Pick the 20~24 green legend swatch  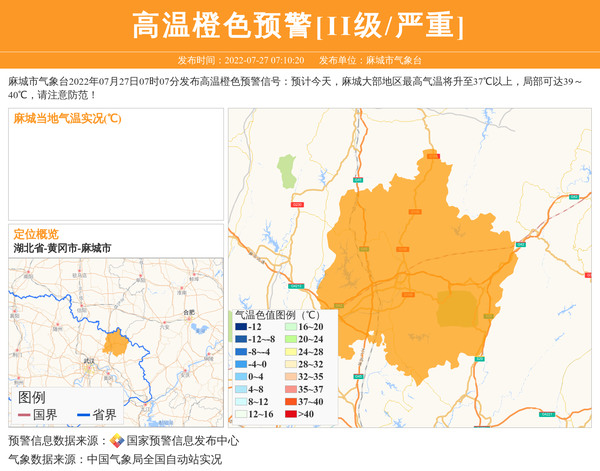290,340
